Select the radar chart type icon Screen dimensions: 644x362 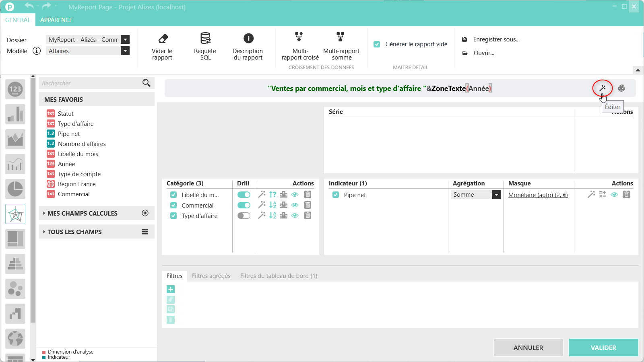tap(15, 214)
